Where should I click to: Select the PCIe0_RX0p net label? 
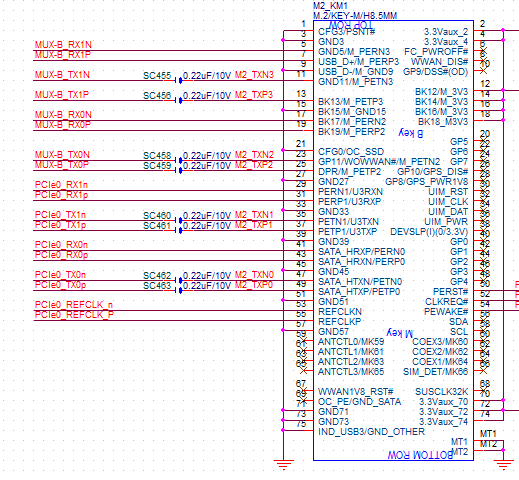pos(61,255)
